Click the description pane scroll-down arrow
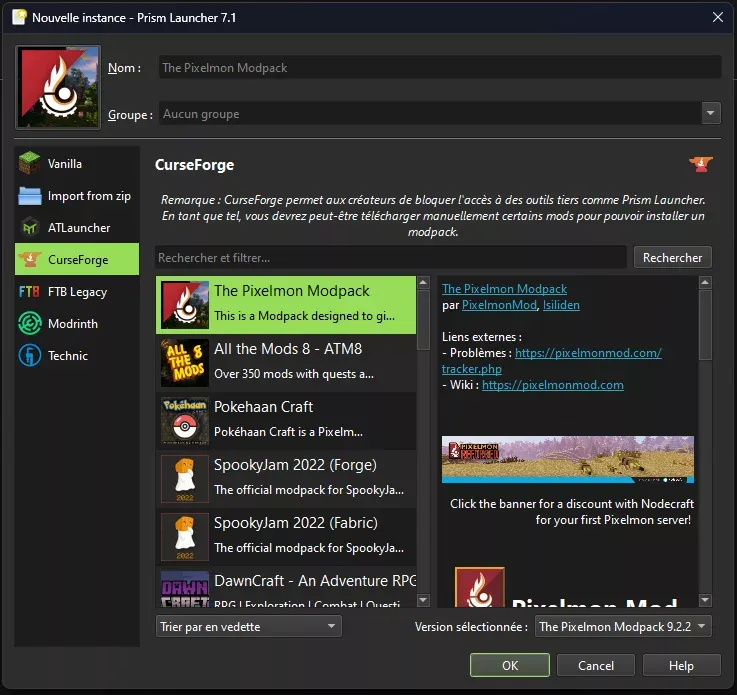The width and height of the screenshot is (737, 695). pyautogui.click(x=705, y=600)
